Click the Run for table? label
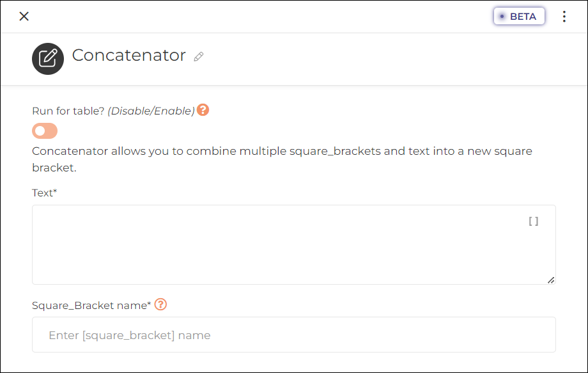 point(68,111)
